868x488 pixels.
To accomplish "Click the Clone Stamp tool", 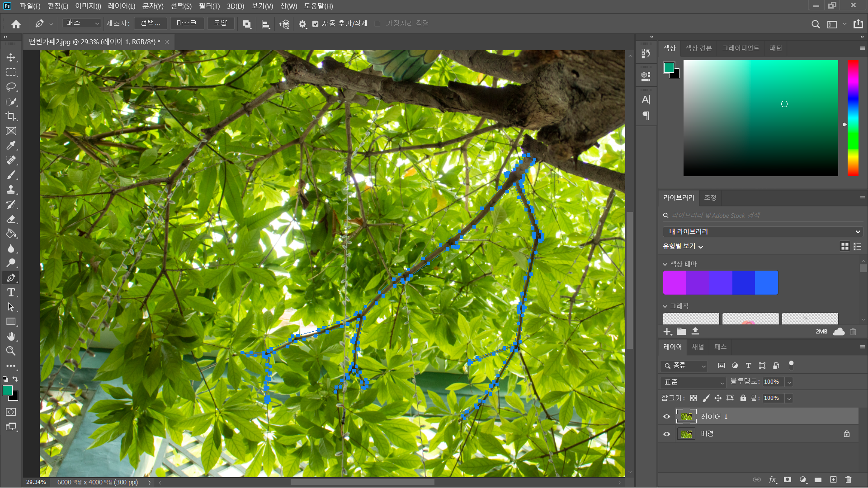I will pyautogui.click(x=11, y=190).
